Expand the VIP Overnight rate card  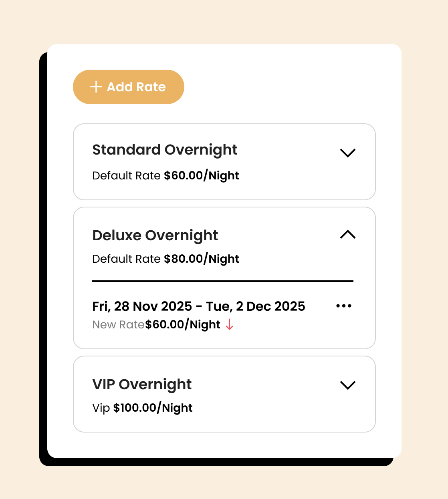point(347,385)
